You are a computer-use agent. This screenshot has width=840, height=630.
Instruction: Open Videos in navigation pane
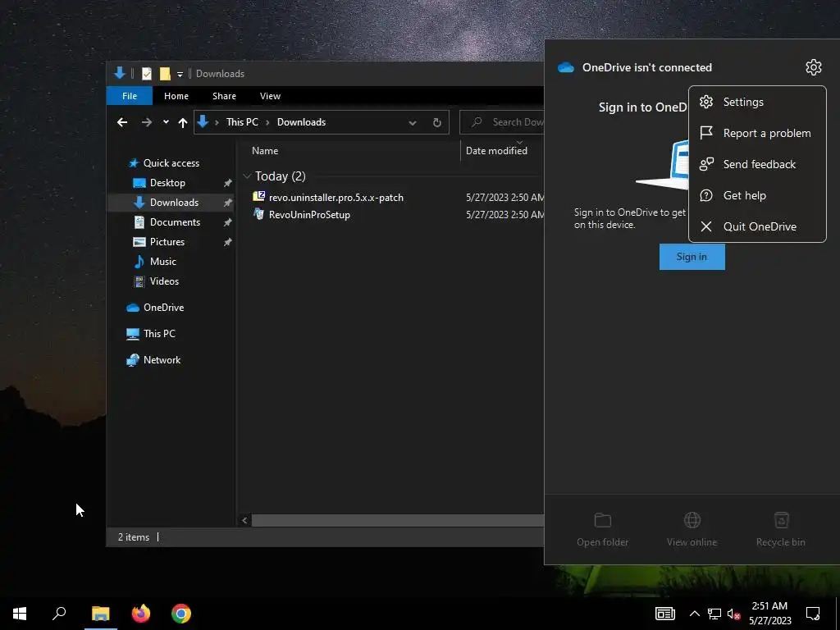point(164,281)
